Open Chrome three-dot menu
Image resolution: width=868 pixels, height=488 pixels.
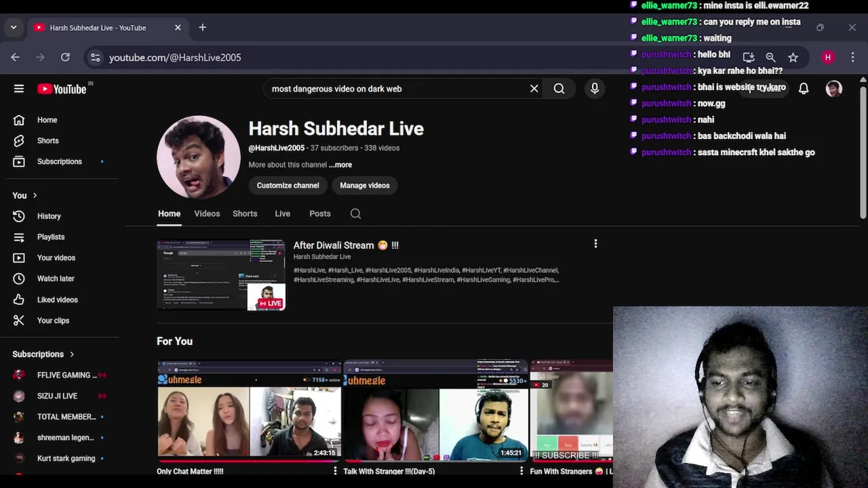tap(852, 58)
